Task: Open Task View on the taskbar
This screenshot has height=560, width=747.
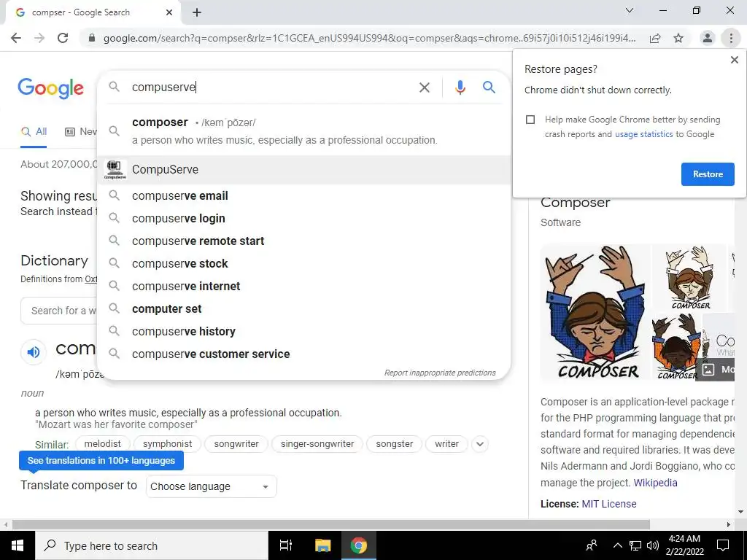Action: [x=285, y=545]
